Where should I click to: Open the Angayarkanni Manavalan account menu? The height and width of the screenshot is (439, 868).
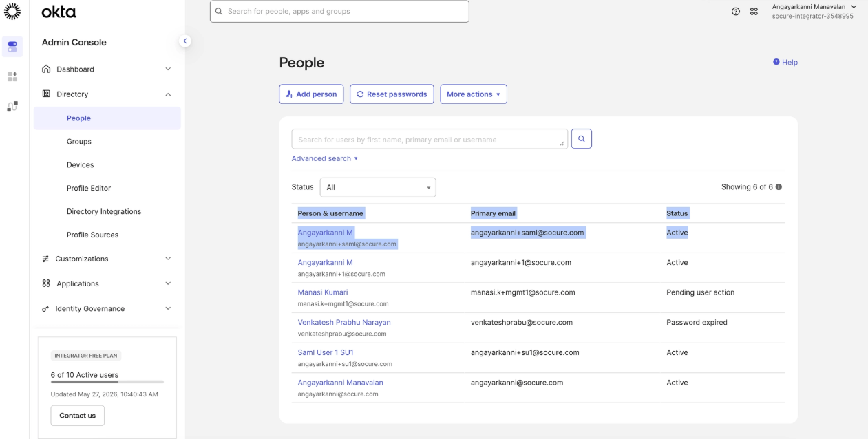(814, 11)
